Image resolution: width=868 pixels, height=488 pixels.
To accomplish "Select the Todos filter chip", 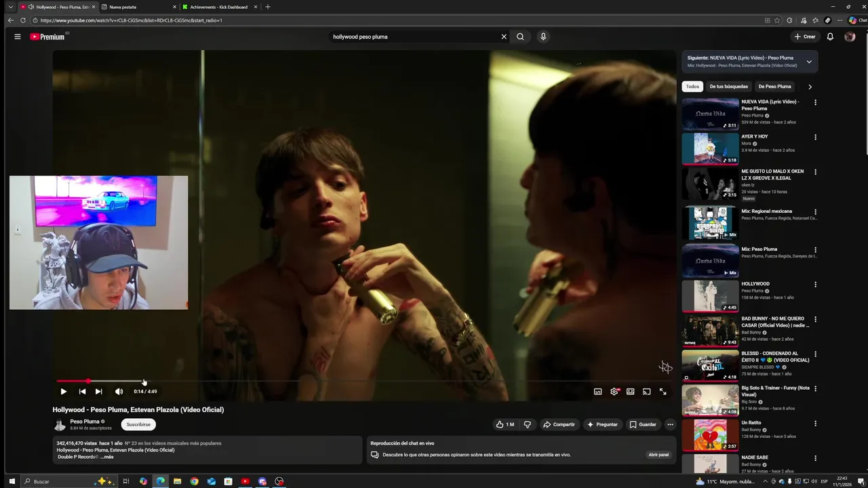I will coord(692,87).
